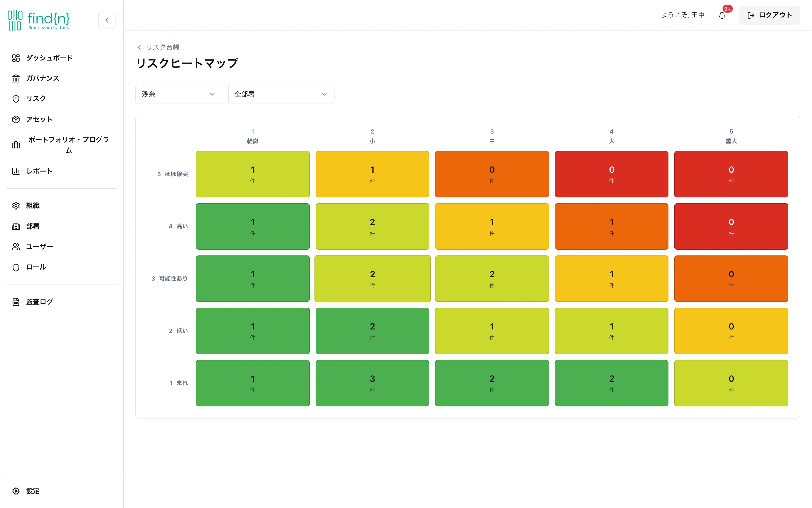812x508 pixels.
Task: Go back to リスク台帳 link
Action: 158,47
